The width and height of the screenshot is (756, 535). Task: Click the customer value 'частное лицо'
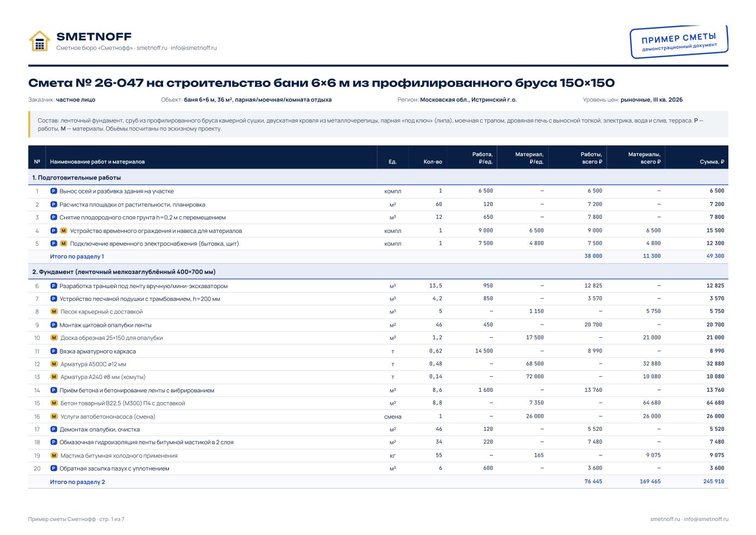76,100
